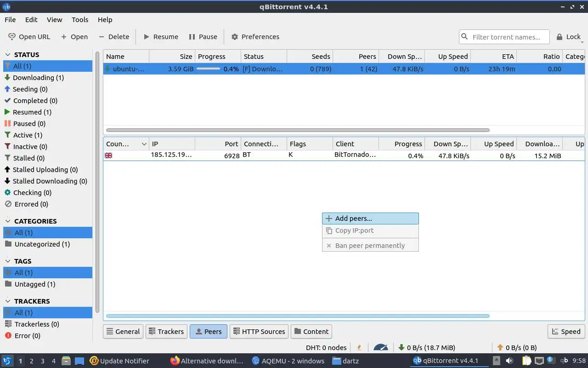Switch to the HTTP Sources tab
This screenshot has height=368, width=588.
pyautogui.click(x=259, y=332)
